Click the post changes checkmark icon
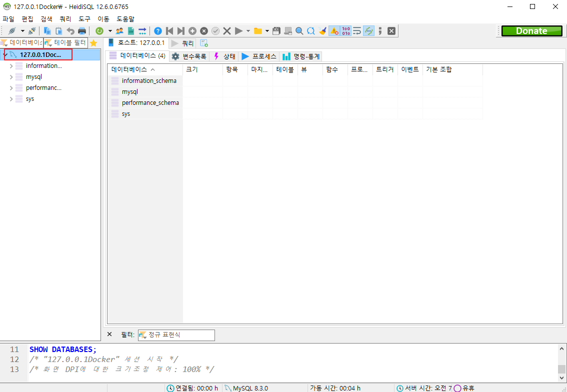Screen dimensions: 567x392 215,31
